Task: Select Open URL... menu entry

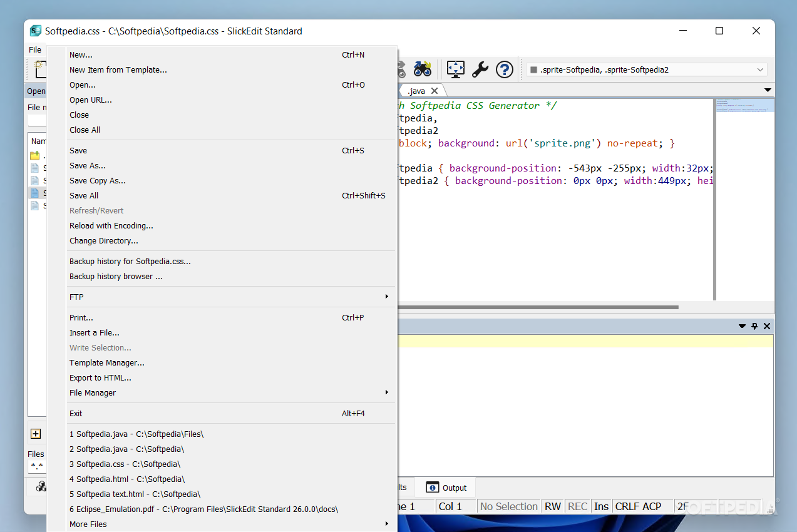Action: pos(231,100)
